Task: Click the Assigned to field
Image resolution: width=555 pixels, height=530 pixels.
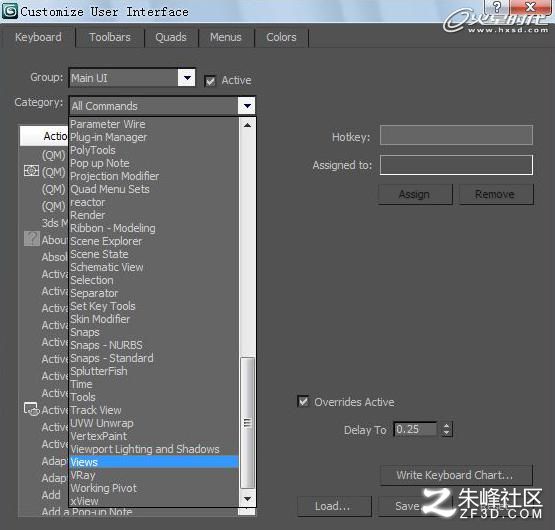Action: [456, 165]
